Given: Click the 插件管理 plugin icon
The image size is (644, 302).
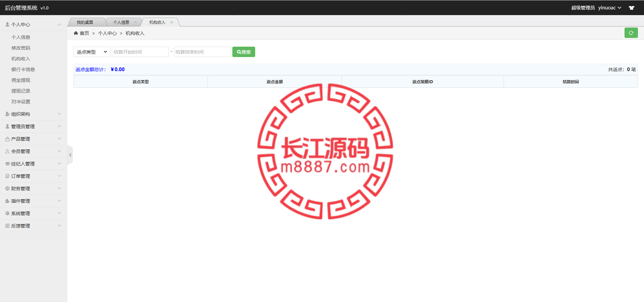Looking at the screenshot, I should pos(7,201).
